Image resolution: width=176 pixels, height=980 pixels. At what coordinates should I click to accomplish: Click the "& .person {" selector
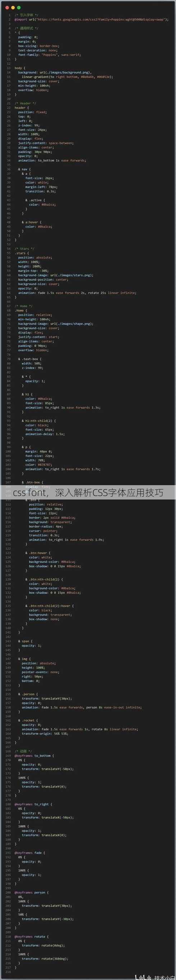pyautogui.click(x=28, y=694)
